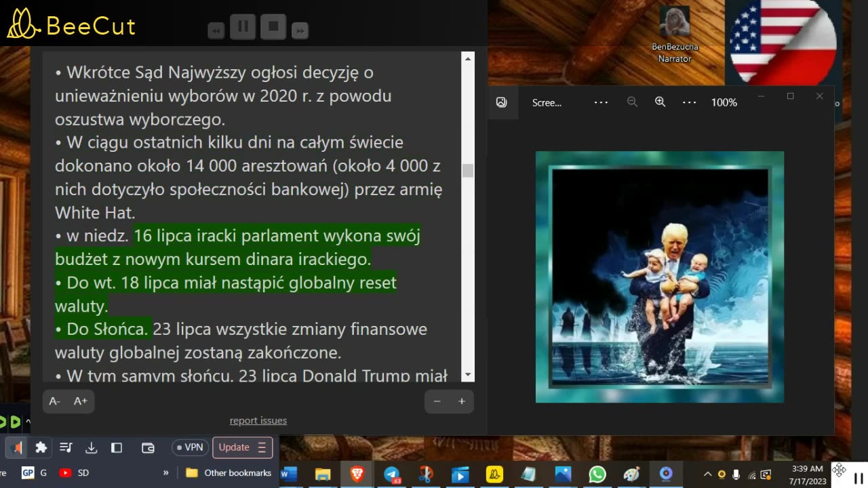The height and width of the screenshot is (488, 868).
Task: Open the blue disc recorder taskbar icon
Action: [666, 474]
